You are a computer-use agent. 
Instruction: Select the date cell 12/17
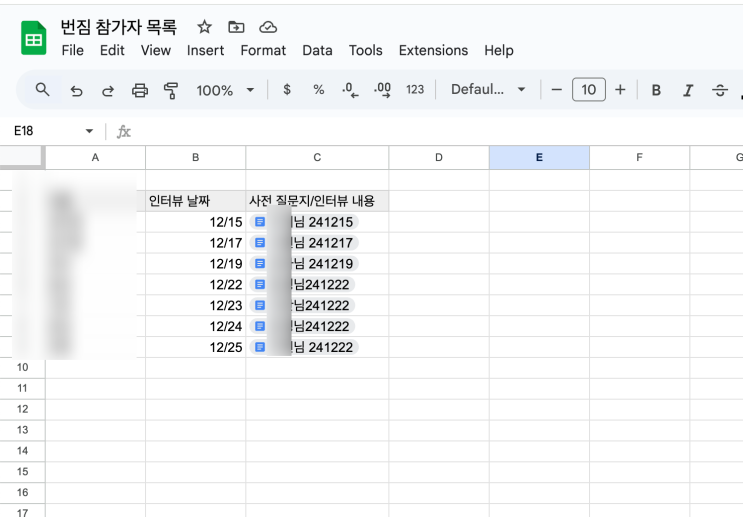195,243
